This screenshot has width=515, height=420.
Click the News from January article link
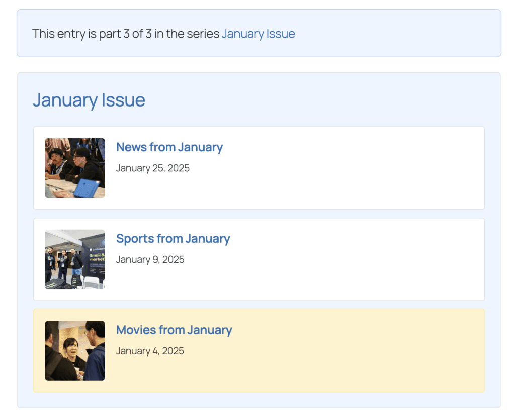(169, 147)
